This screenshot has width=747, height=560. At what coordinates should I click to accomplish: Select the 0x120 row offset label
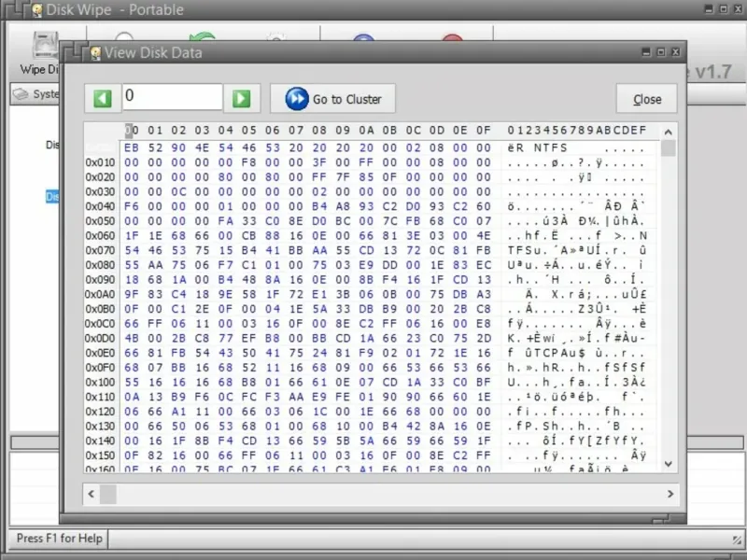pos(100,412)
